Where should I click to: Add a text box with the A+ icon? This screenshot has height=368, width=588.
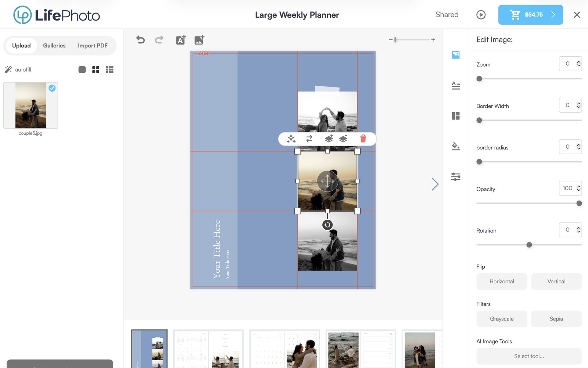pyautogui.click(x=181, y=39)
